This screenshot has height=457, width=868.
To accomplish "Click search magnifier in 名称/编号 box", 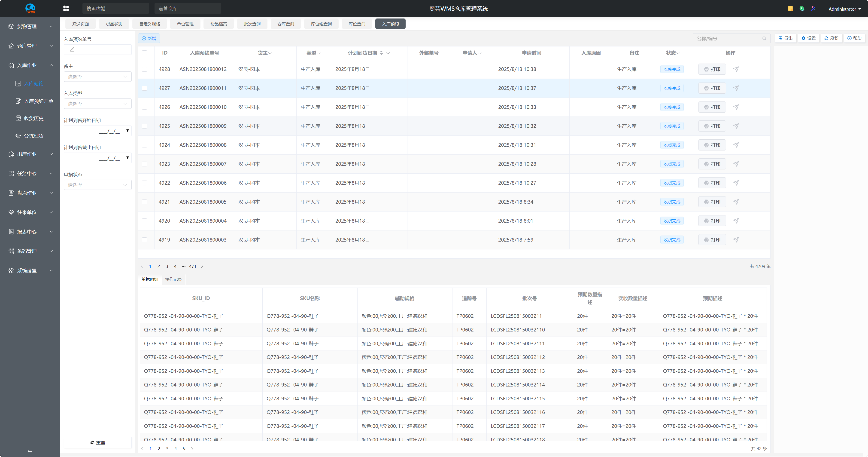I will 764,38.
